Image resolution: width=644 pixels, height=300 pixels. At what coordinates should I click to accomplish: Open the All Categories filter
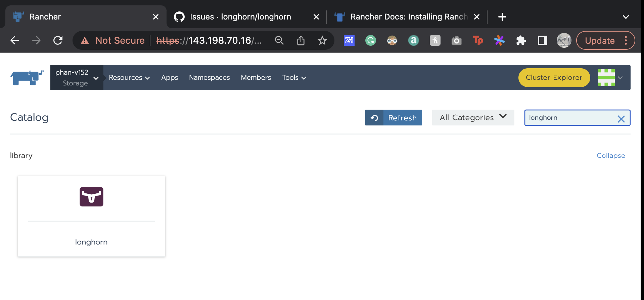[x=473, y=117]
